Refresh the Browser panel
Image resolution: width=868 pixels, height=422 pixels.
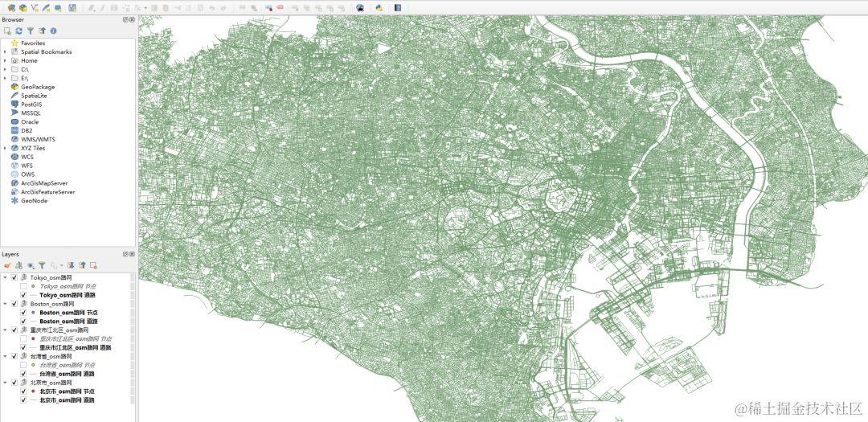tap(18, 31)
